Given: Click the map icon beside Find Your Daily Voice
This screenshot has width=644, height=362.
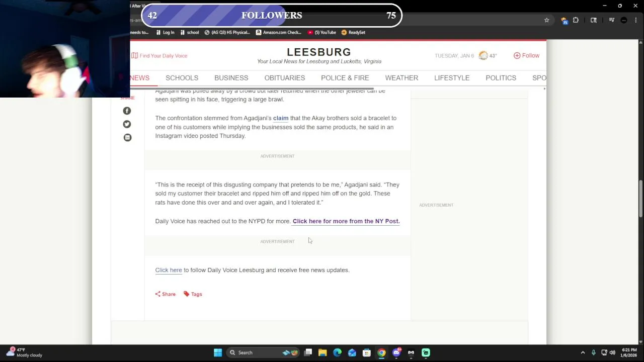Looking at the screenshot, I should 134,56.
